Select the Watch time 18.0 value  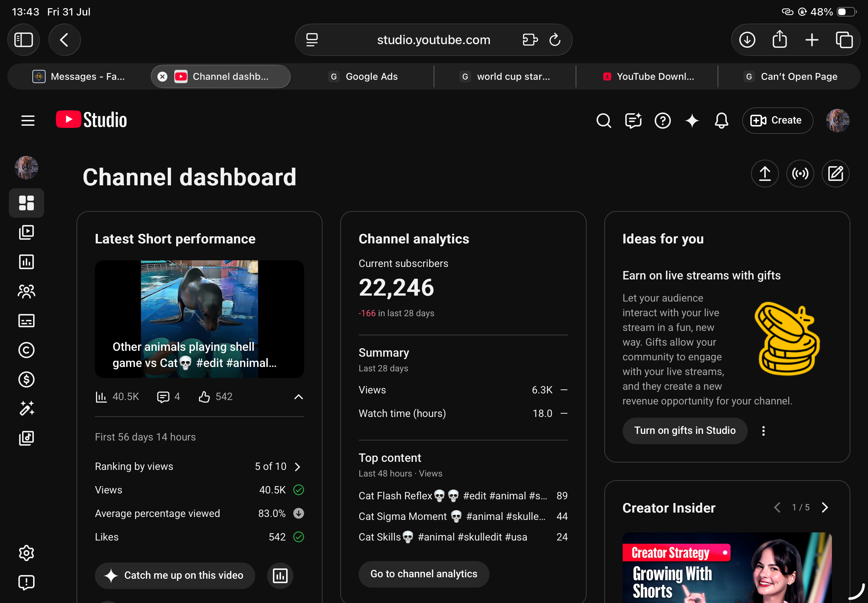point(542,413)
